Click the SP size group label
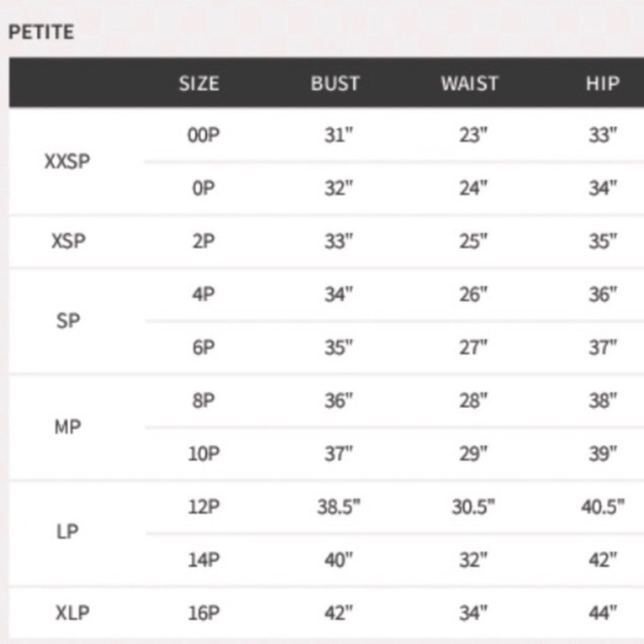The image size is (644, 644). pos(68,321)
